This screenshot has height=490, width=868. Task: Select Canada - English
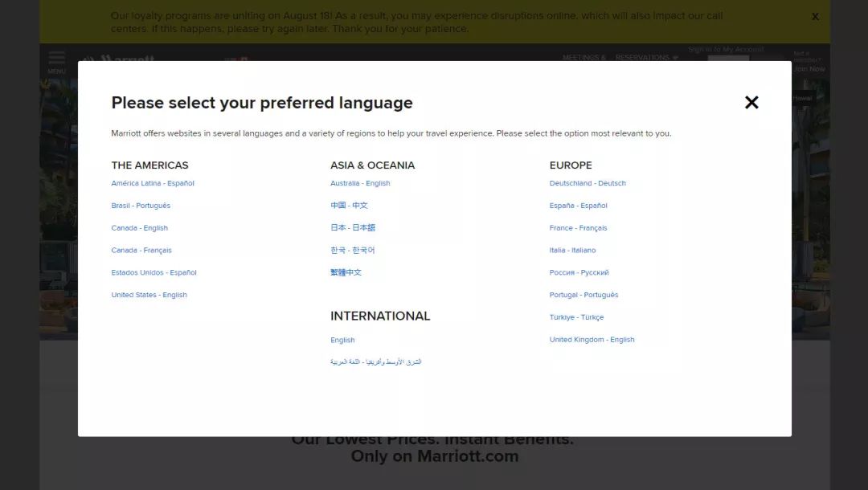pos(140,228)
